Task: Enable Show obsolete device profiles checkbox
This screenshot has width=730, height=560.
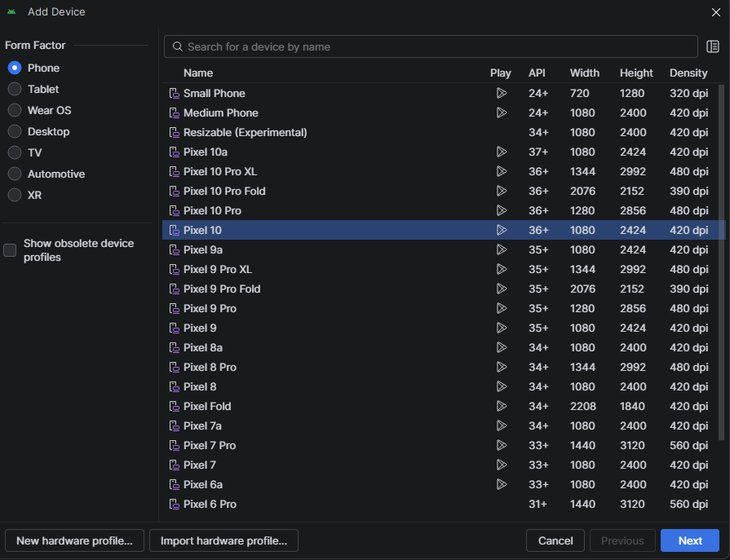Action: [10, 250]
